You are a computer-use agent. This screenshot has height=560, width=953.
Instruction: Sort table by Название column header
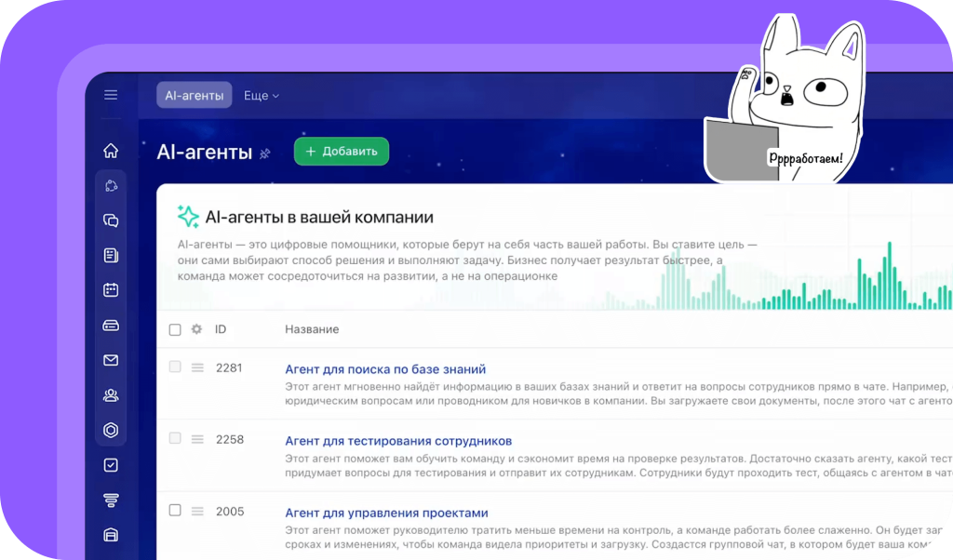312,329
